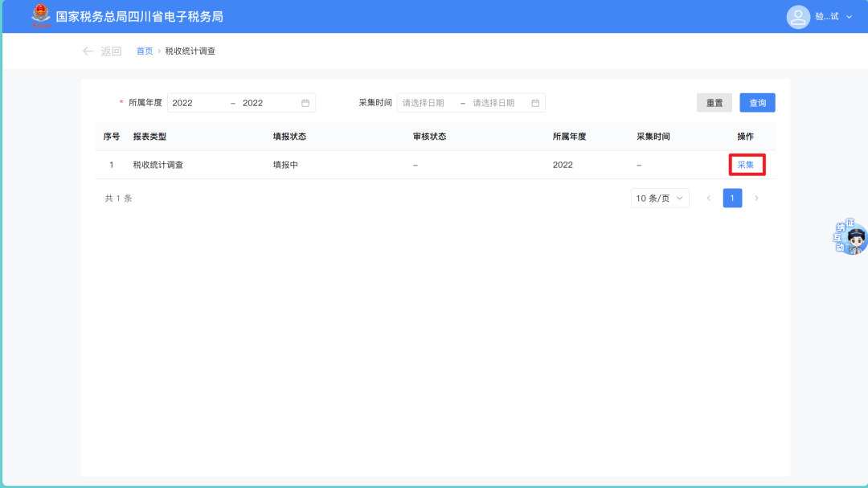The height and width of the screenshot is (488, 868).
Task: Click 采集 in the 税收统计调查 row
Action: 746,165
